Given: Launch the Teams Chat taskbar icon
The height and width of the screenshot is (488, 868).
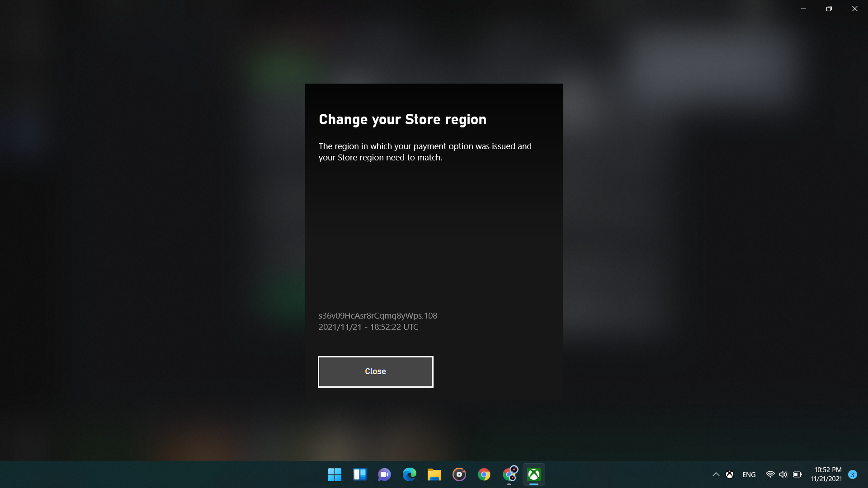Looking at the screenshot, I should (384, 474).
